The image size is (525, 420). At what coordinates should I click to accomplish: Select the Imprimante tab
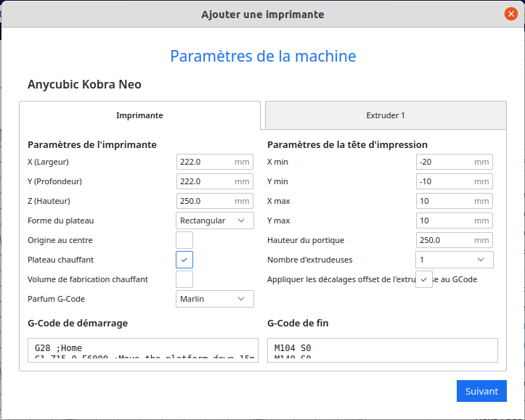point(139,115)
